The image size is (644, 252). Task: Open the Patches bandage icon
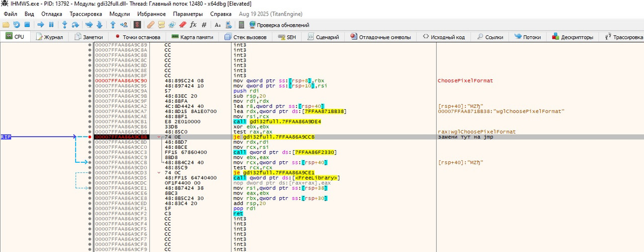coord(151,25)
